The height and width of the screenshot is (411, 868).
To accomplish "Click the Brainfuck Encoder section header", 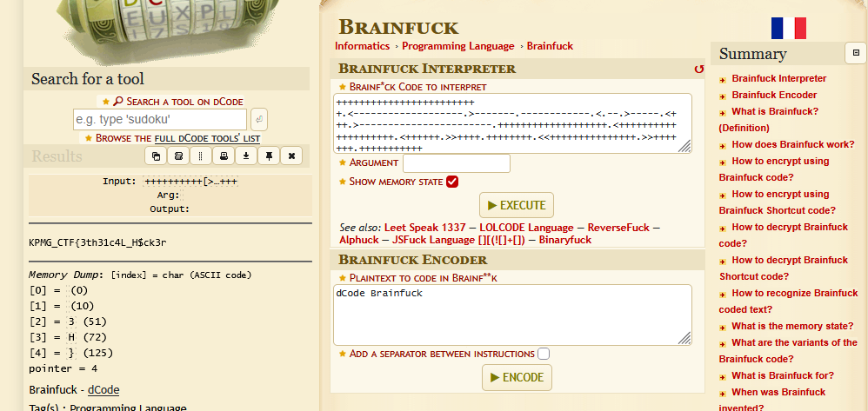I will tap(412, 260).
